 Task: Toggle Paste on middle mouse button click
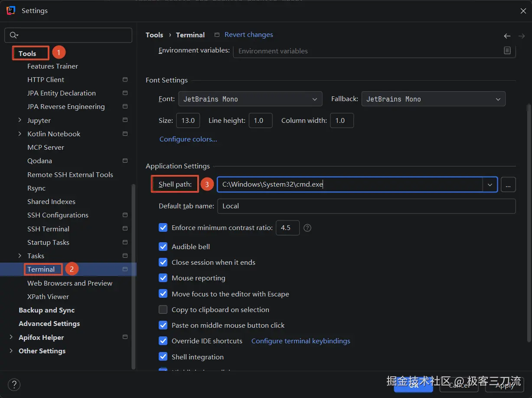163,325
